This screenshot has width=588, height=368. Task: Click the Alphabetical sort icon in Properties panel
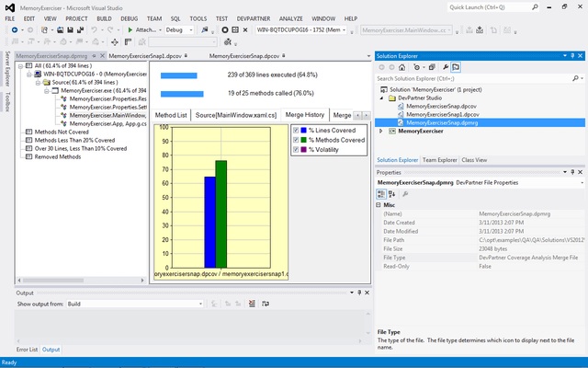392,194
